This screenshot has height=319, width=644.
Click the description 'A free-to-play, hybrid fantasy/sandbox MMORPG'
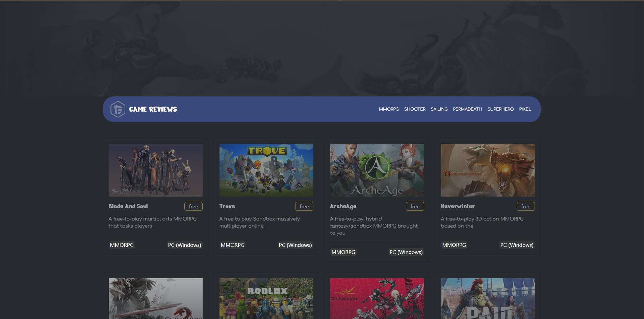coord(374,226)
